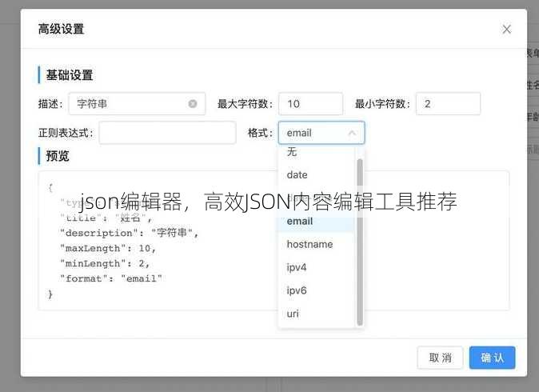Click the format list scrollbar
The width and height of the screenshot is (539, 392).
pos(360,242)
